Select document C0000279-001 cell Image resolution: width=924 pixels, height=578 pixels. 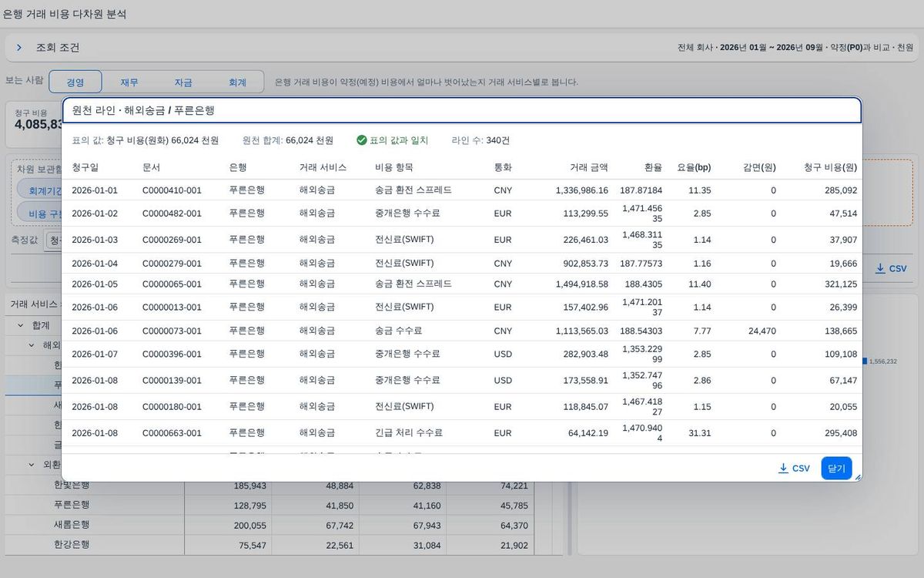click(172, 264)
